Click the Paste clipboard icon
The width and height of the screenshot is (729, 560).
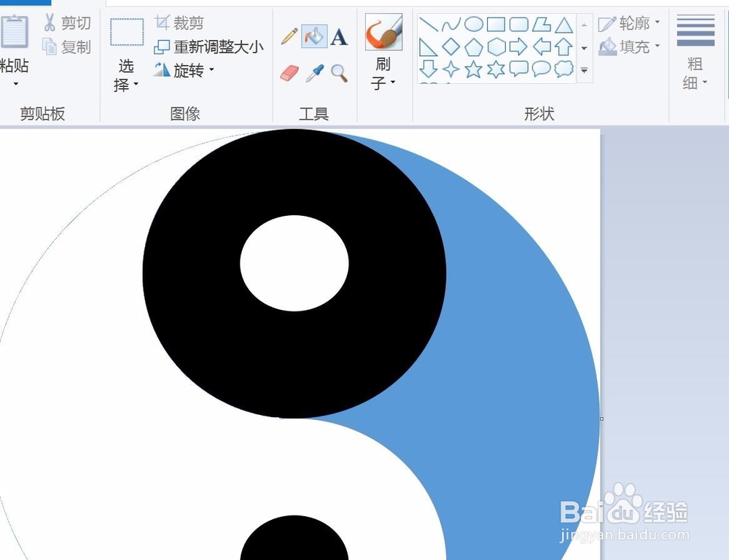pyautogui.click(x=15, y=31)
